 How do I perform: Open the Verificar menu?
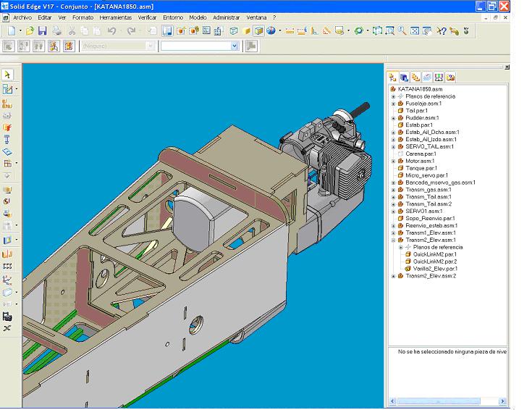[x=147, y=17]
